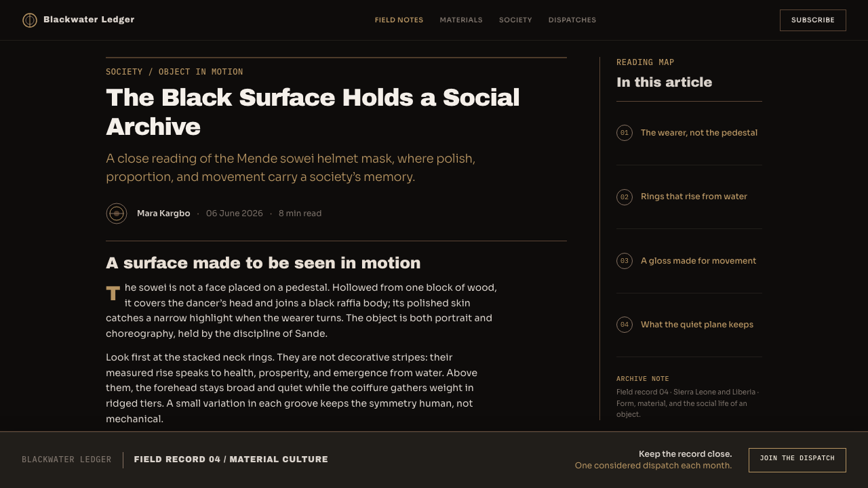Click the date "06 June 2026"
The height and width of the screenshot is (488, 868).
235,213
